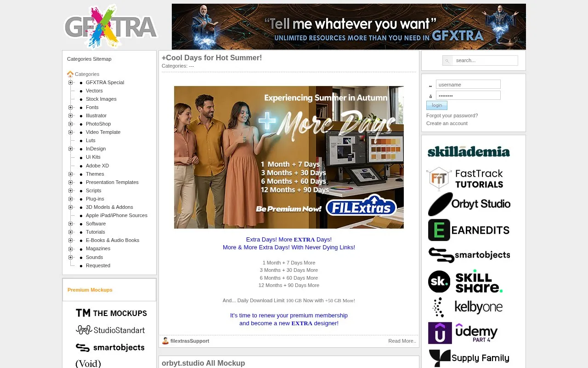Expand the Fonts category node

click(71, 107)
